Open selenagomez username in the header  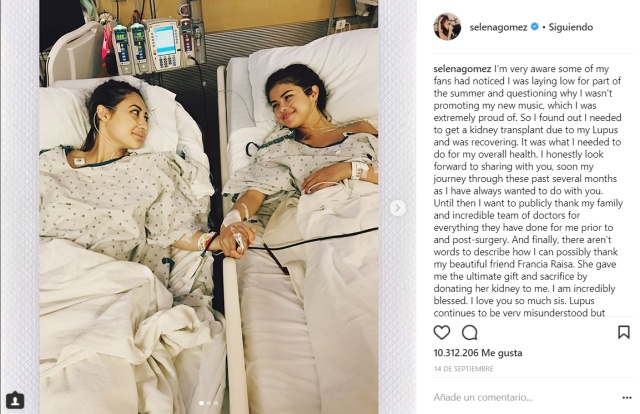pyautogui.click(x=498, y=27)
